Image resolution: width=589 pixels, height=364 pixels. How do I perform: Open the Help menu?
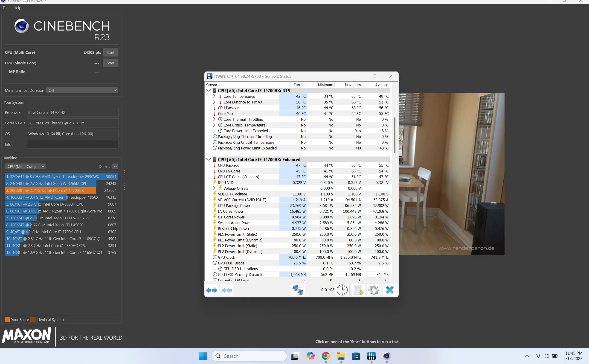(17, 8)
